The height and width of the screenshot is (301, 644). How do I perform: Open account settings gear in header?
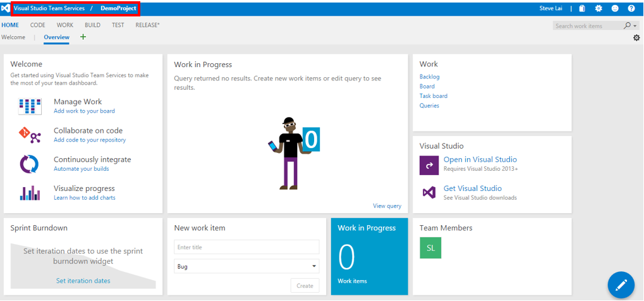[x=598, y=9]
